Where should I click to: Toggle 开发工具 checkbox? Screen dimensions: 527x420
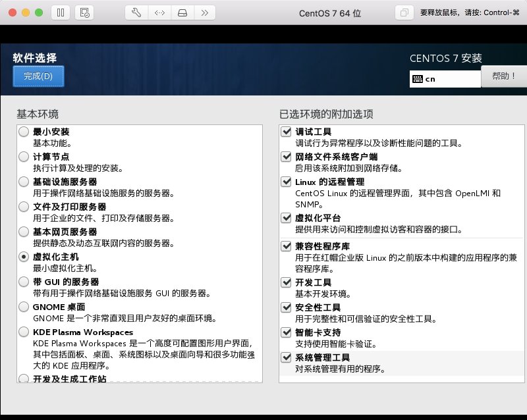pos(286,282)
